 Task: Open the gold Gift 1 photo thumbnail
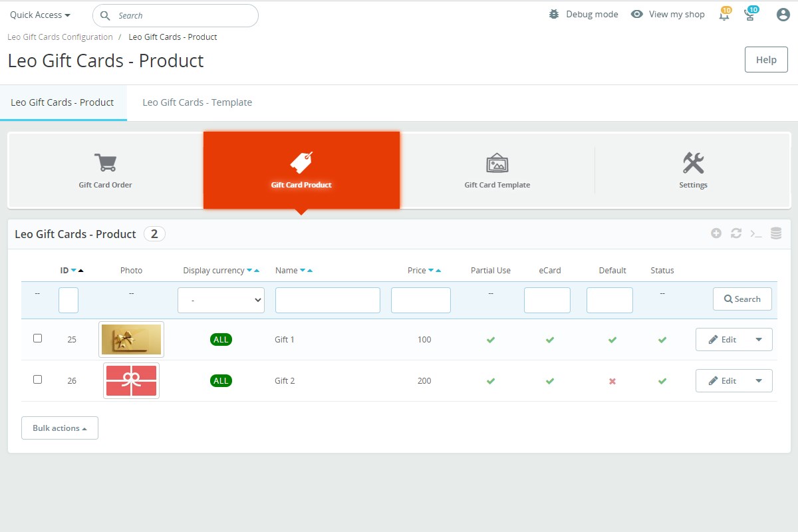coord(131,339)
